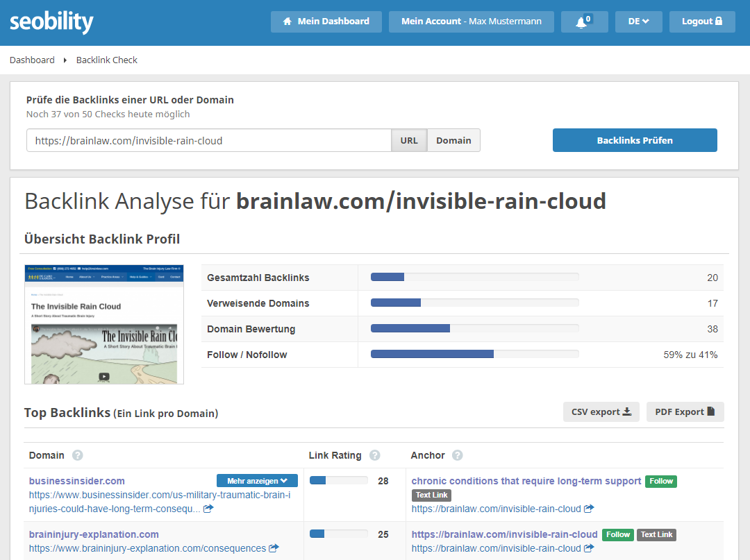Click bold brainlaw anchor in braininjury row
Screen dimensions: 750x560
pyautogui.click(x=505, y=535)
